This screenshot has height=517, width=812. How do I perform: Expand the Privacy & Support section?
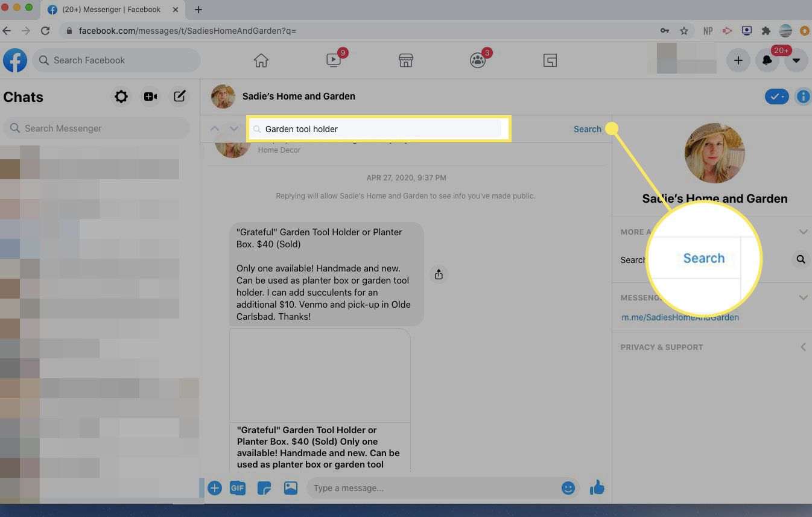tap(803, 347)
